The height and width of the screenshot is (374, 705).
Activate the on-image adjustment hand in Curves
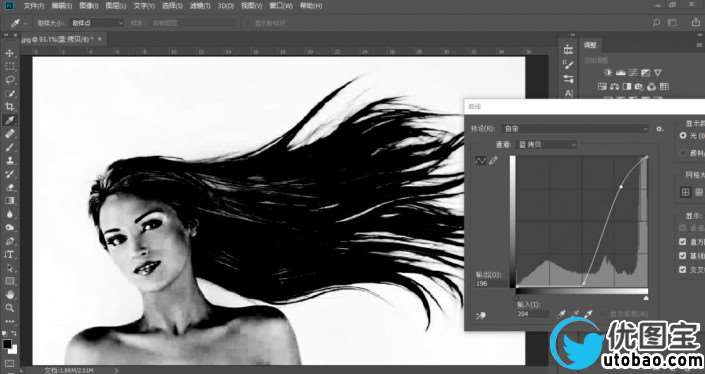tap(481, 316)
